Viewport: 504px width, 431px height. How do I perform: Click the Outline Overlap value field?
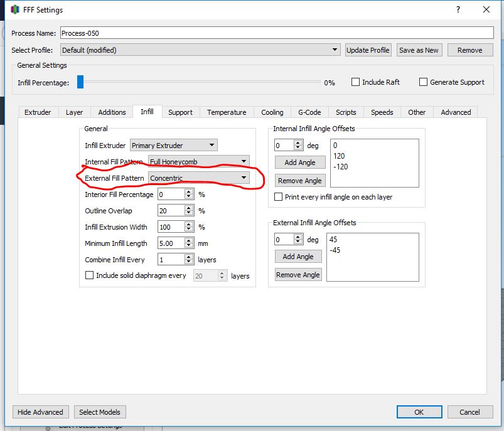(x=171, y=211)
